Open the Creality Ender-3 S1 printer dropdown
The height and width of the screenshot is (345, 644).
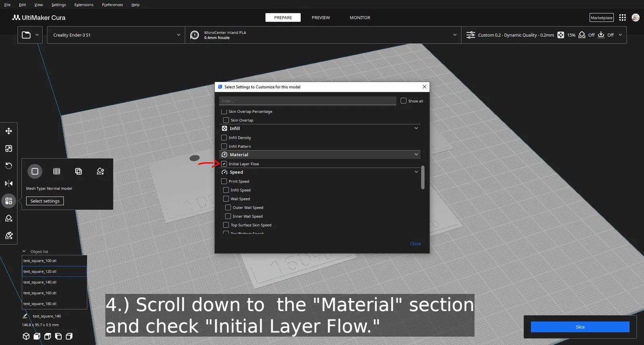[x=116, y=35]
